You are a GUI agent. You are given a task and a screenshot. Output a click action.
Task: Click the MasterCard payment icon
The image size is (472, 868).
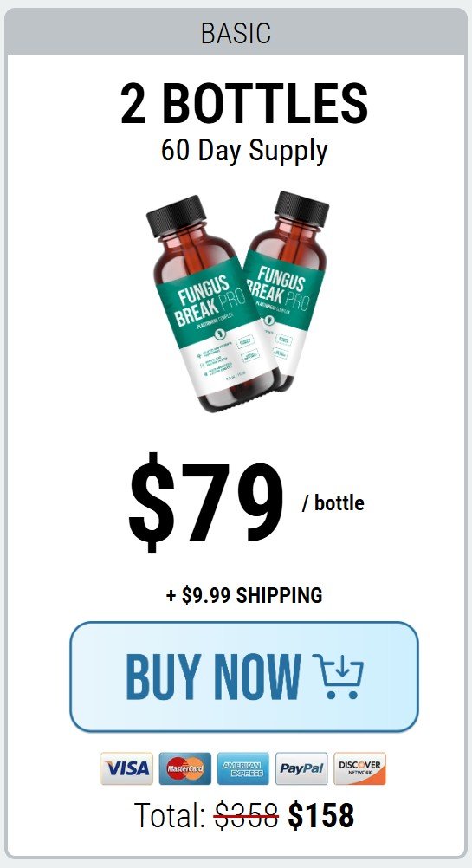click(x=184, y=768)
